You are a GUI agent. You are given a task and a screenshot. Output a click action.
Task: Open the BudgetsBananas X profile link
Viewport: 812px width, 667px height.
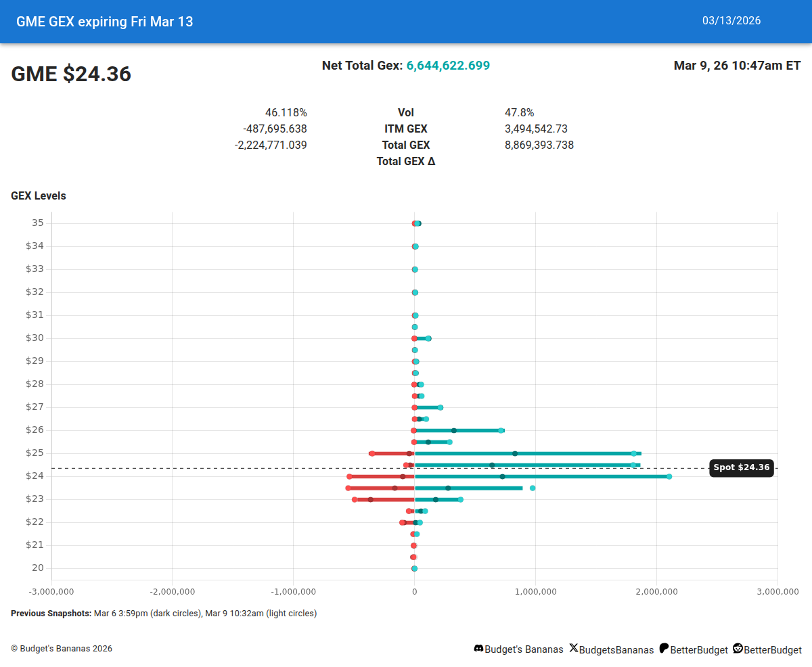point(616,649)
